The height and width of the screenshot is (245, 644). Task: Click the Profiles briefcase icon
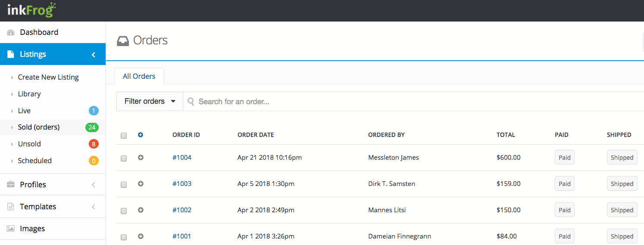[x=11, y=184]
